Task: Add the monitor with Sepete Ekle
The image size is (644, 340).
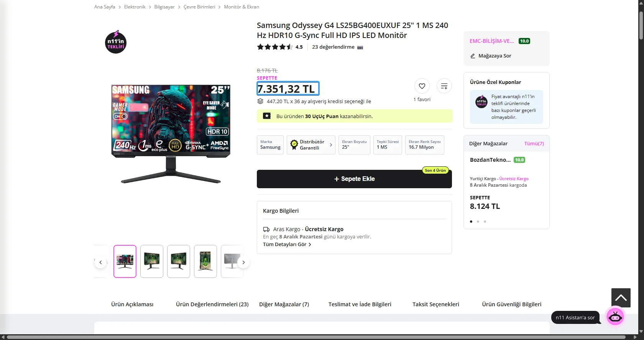Action: 354,179
